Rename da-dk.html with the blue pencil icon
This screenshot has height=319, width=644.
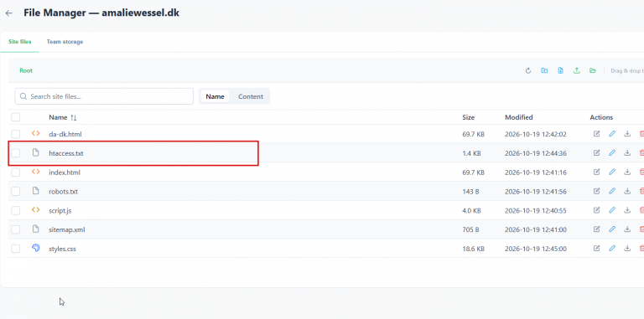612,134
